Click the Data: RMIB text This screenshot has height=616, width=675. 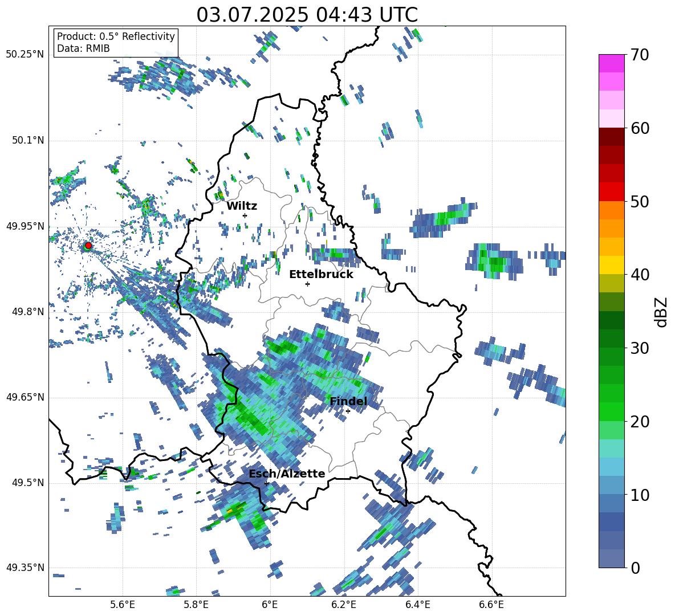click(x=83, y=48)
